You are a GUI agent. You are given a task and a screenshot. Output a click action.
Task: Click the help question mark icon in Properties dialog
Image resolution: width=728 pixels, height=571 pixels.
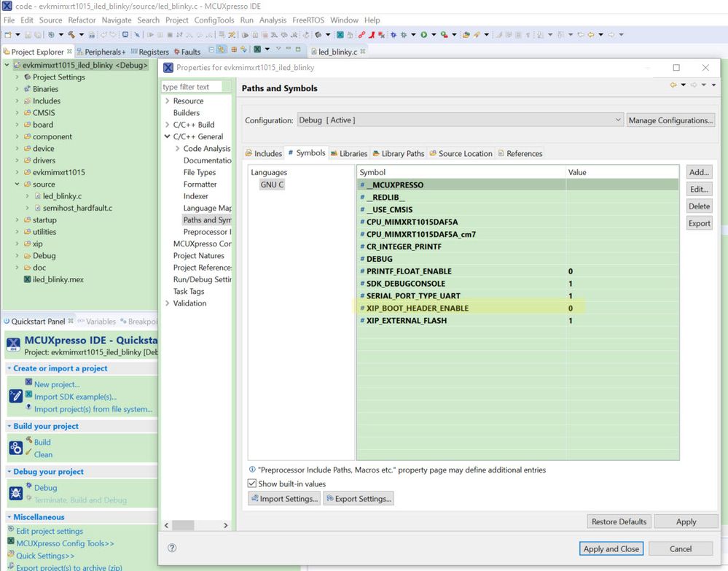pyautogui.click(x=172, y=548)
